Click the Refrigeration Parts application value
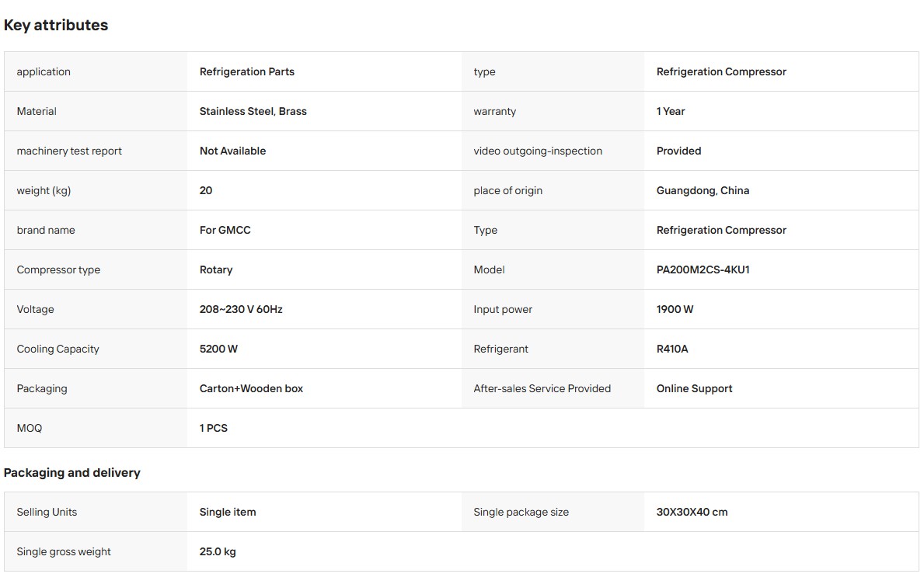The height and width of the screenshot is (584, 924). point(247,71)
